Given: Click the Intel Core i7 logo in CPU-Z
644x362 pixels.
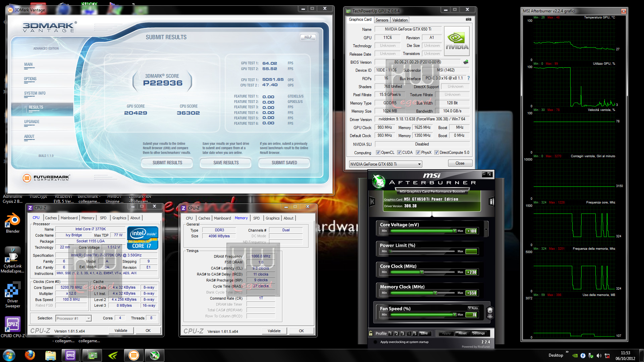Looking at the screenshot, I should pyautogui.click(x=143, y=238).
